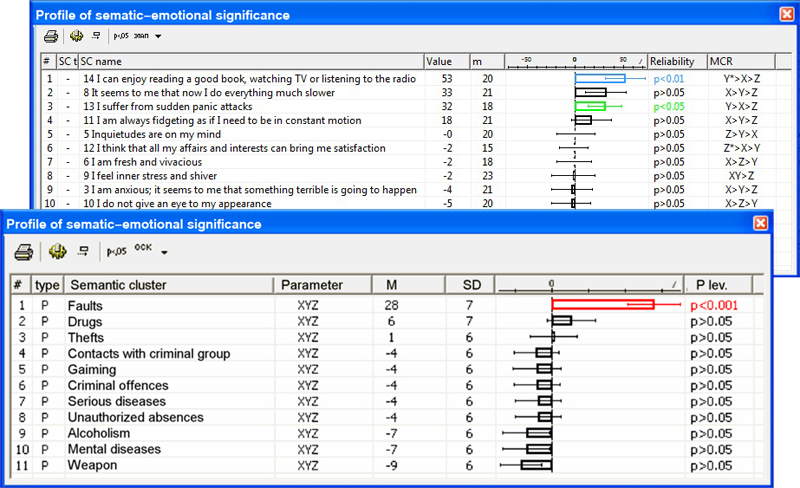Click the OCK toolbar label in the front window
Screen dimensions: 800x488
tap(143, 248)
